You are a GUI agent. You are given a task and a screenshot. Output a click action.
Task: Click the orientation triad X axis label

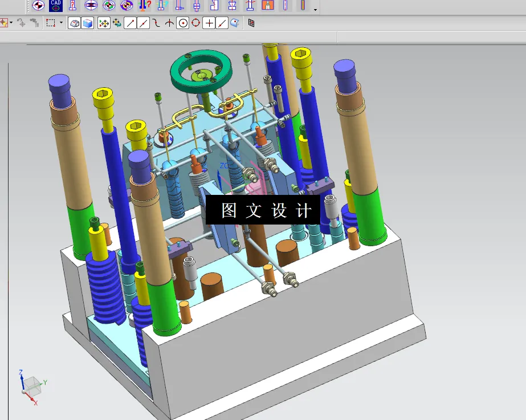pyautogui.click(x=36, y=403)
